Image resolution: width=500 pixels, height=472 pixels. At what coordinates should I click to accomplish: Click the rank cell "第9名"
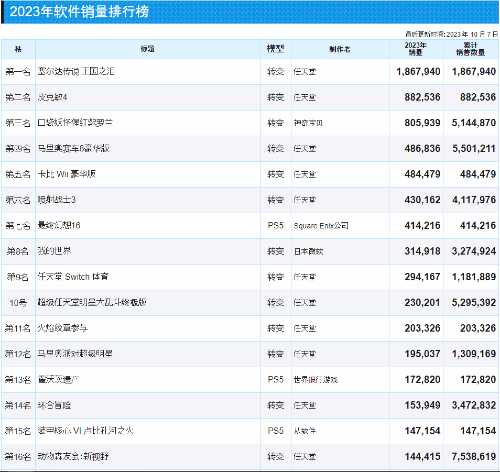18,277
